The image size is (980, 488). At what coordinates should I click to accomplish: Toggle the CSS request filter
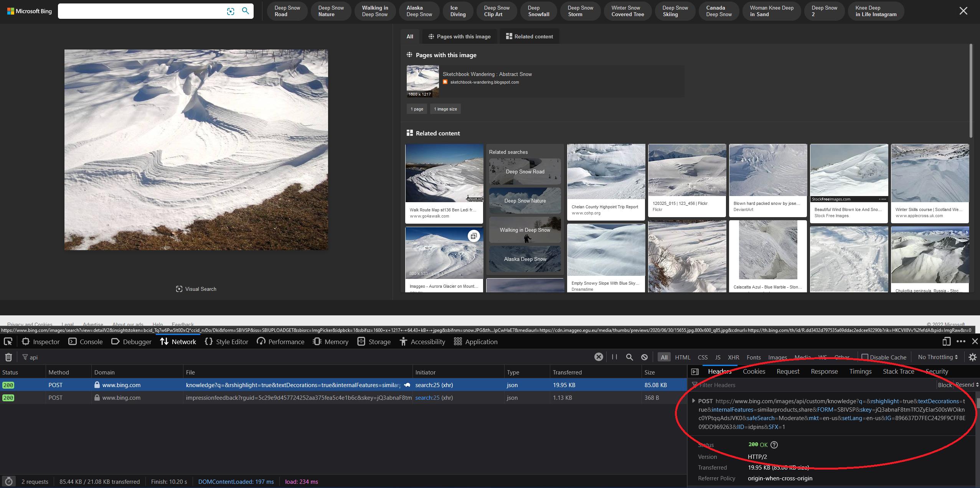[703, 357]
